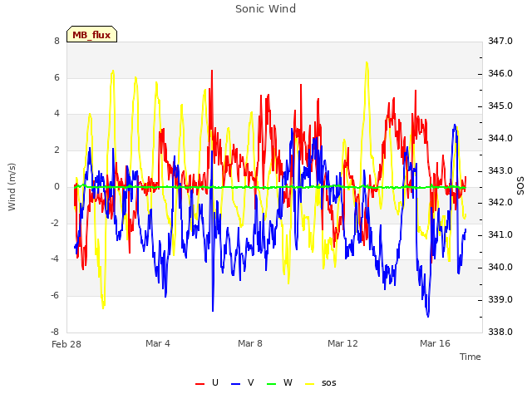Click the 6 tick on wind axis
The width and height of the screenshot is (532, 399).
point(57,77)
